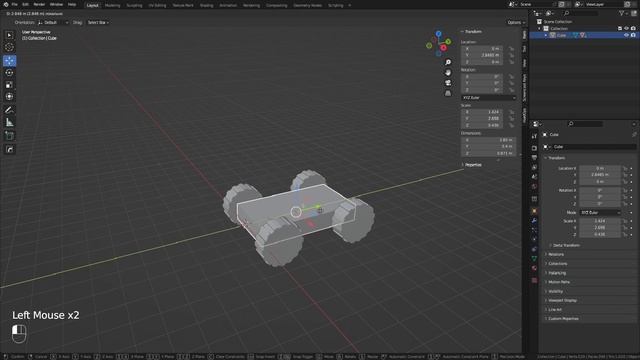Open the File menu
This screenshot has width=640, height=360.
[x=15, y=4]
